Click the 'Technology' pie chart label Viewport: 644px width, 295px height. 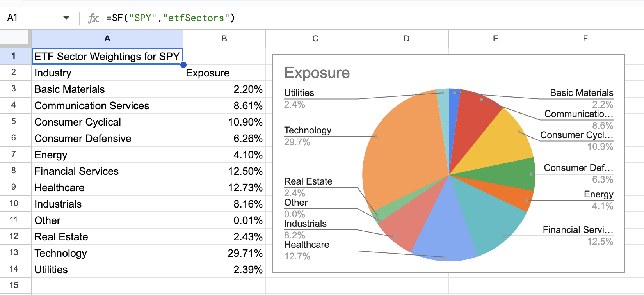(x=308, y=130)
